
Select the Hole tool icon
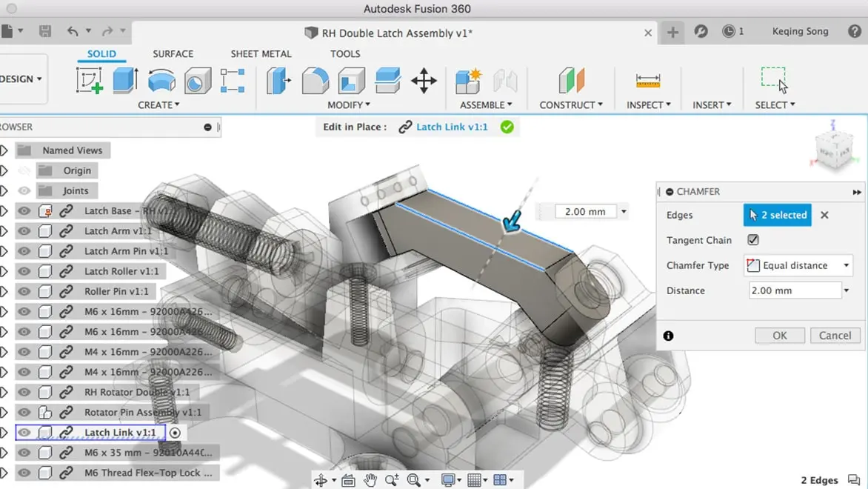pos(198,80)
